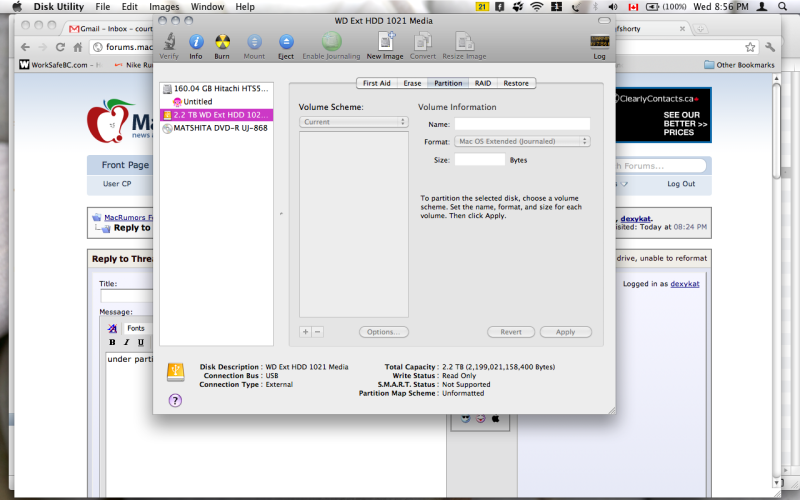800x500 pixels.
Task: Hide the toolbar with the pill button
Action: click(x=604, y=20)
